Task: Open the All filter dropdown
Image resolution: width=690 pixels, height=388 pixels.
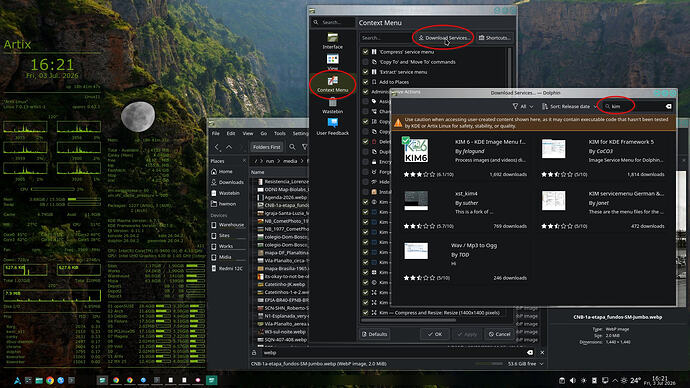Action: [x=523, y=106]
